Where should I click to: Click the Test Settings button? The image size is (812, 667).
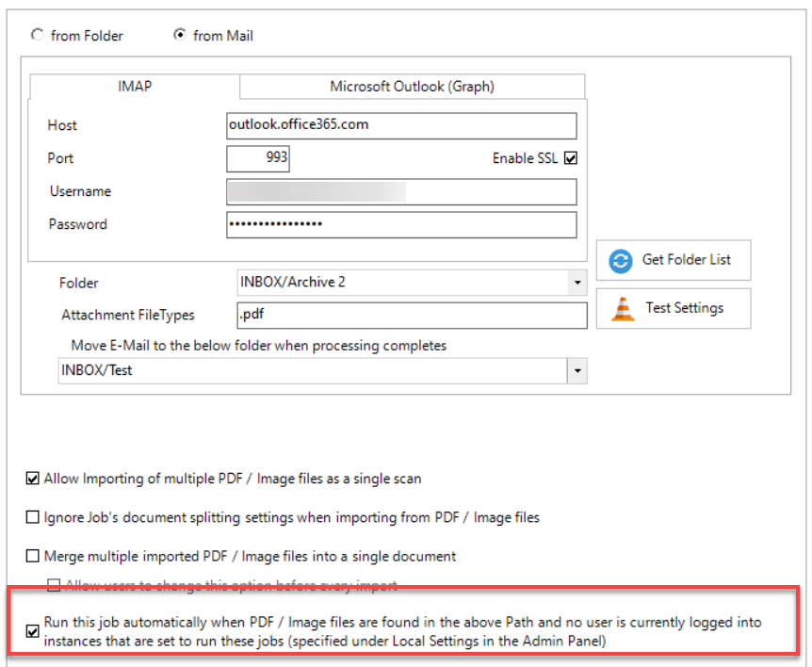[x=673, y=308]
